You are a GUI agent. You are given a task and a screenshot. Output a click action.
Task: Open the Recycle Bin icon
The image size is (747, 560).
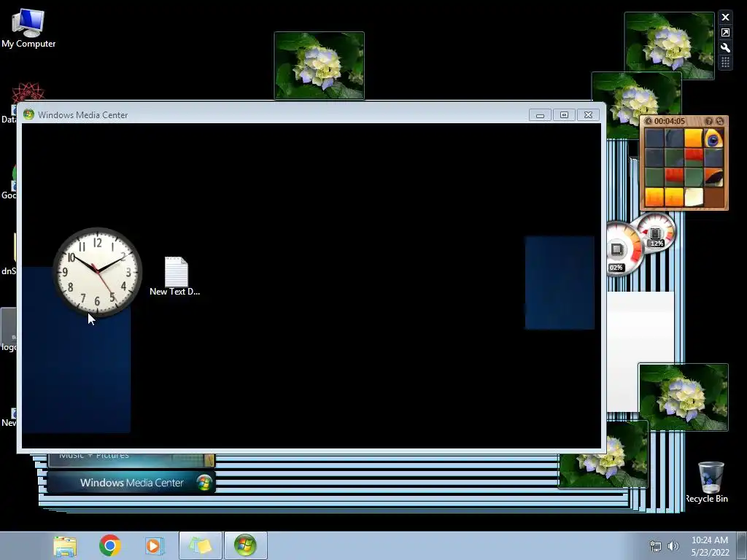coord(709,482)
